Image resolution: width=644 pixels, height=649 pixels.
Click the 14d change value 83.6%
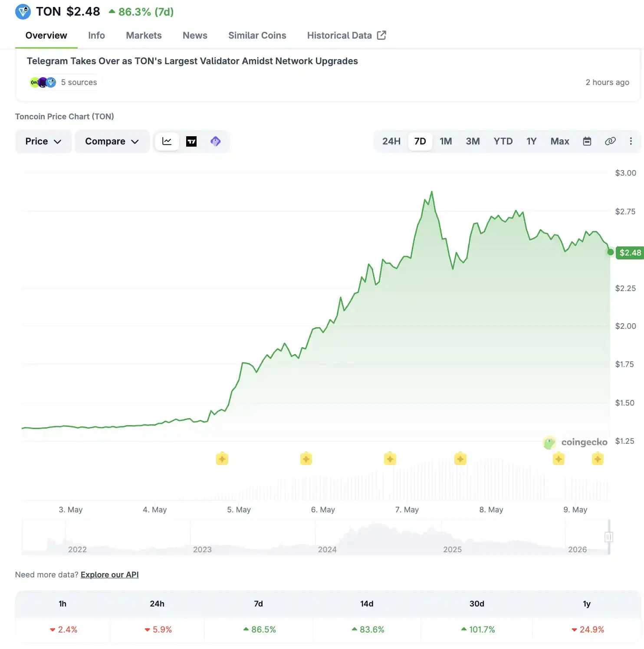click(x=368, y=629)
